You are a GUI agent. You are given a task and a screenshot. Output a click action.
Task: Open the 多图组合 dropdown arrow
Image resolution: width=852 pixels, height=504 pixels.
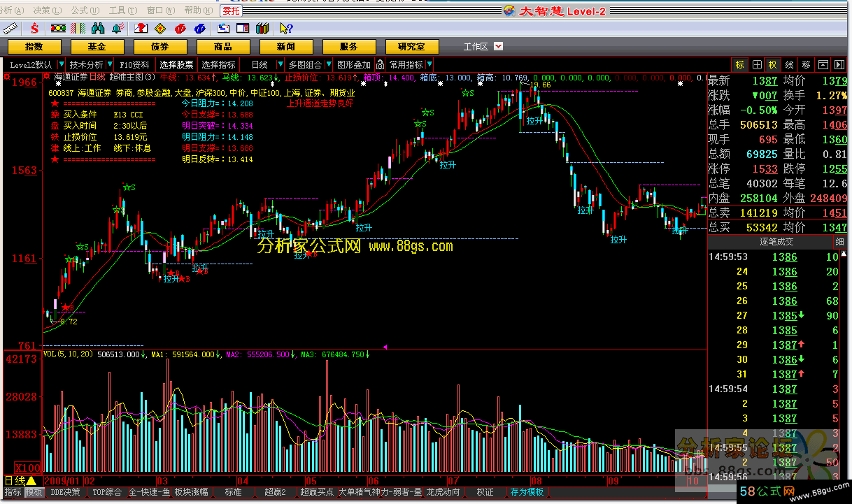point(329,64)
